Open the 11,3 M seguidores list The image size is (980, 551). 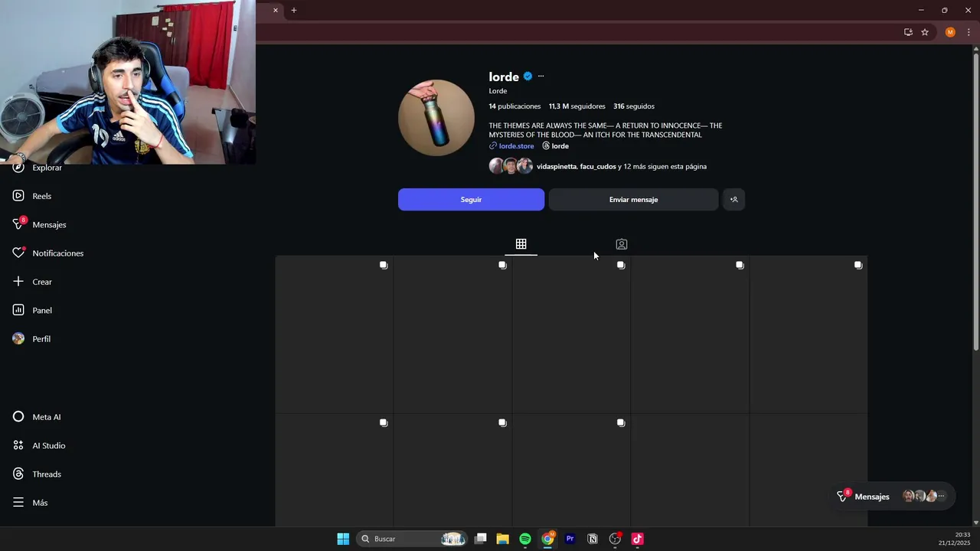(577, 106)
